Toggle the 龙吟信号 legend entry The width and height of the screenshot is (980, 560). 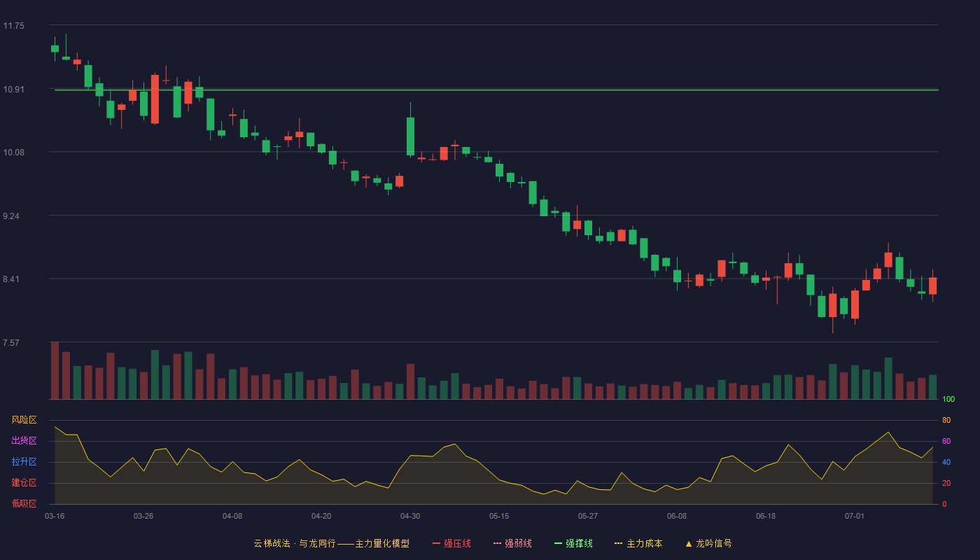pos(708,543)
